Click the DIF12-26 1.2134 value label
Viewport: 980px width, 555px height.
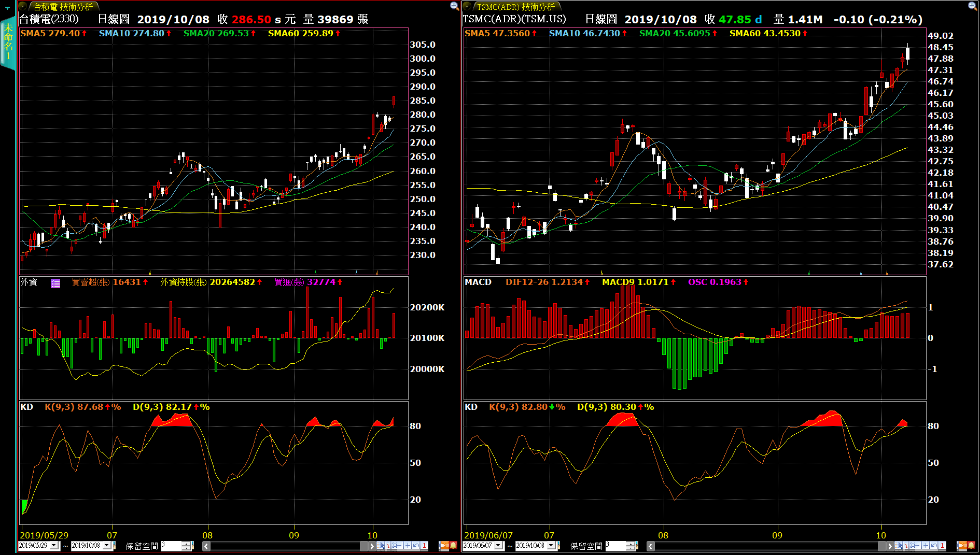click(548, 282)
